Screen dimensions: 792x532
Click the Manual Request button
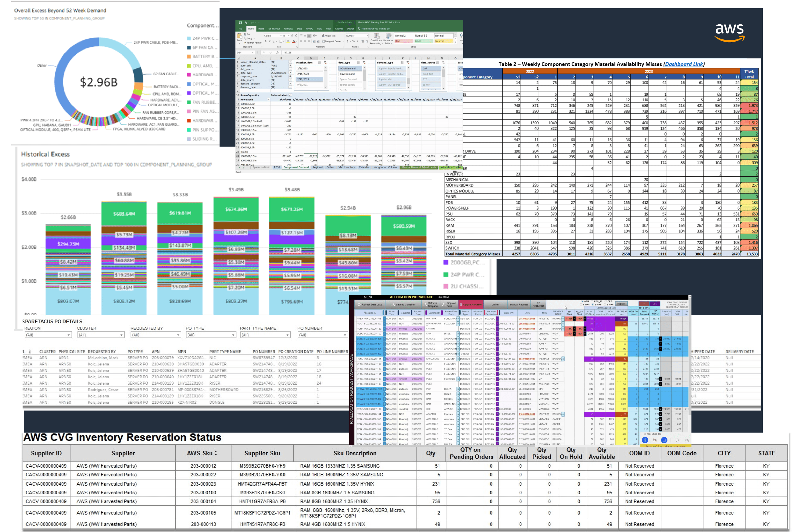coord(519,305)
